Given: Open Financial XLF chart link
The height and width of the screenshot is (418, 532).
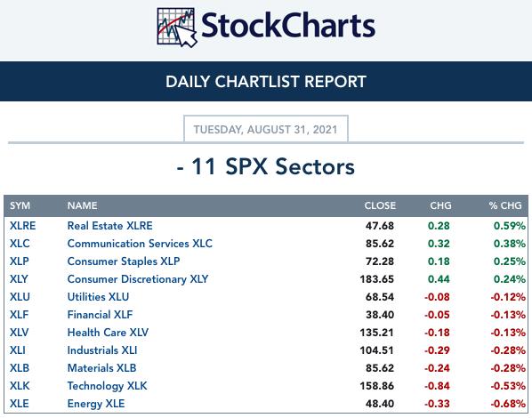Looking at the screenshot, I should [x=101, y=315].
